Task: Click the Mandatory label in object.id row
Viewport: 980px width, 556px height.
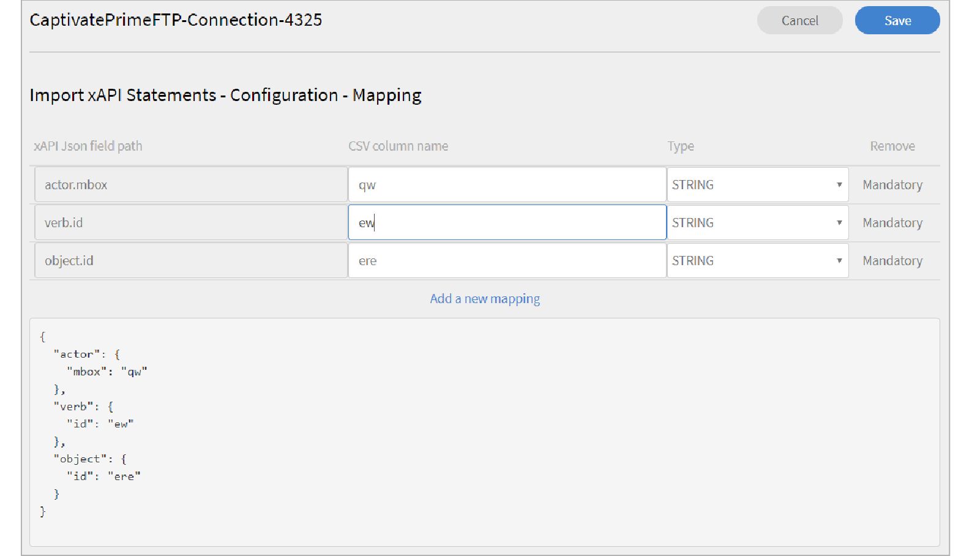Action: pyautogui.click(x=892, y=261)
